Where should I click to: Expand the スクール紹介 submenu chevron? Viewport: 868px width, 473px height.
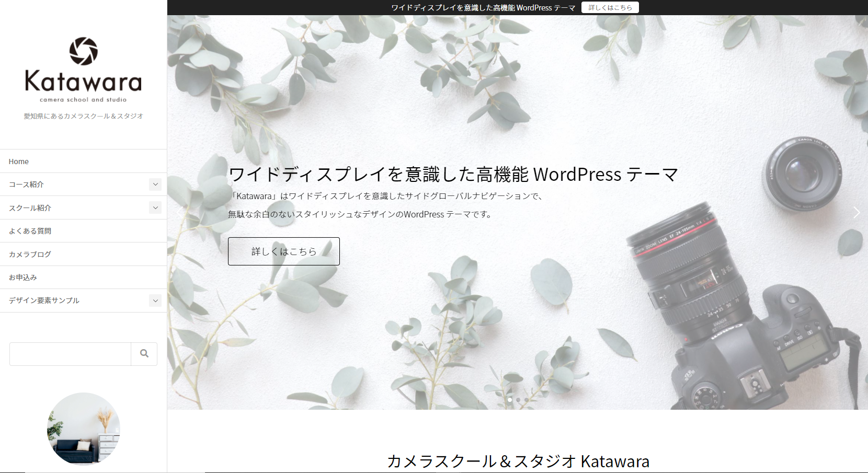(x=155, y=207)
